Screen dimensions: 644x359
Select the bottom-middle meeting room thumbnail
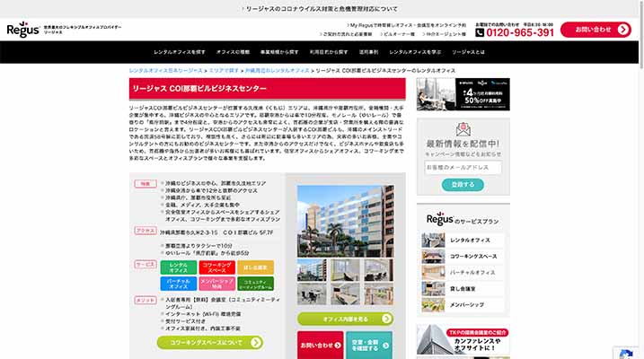[345, 293]
